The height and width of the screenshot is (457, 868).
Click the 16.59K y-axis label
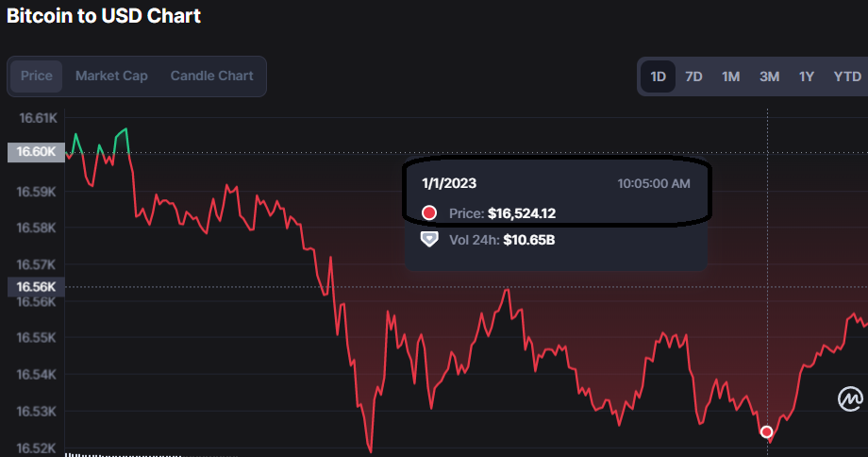(36, 193)
